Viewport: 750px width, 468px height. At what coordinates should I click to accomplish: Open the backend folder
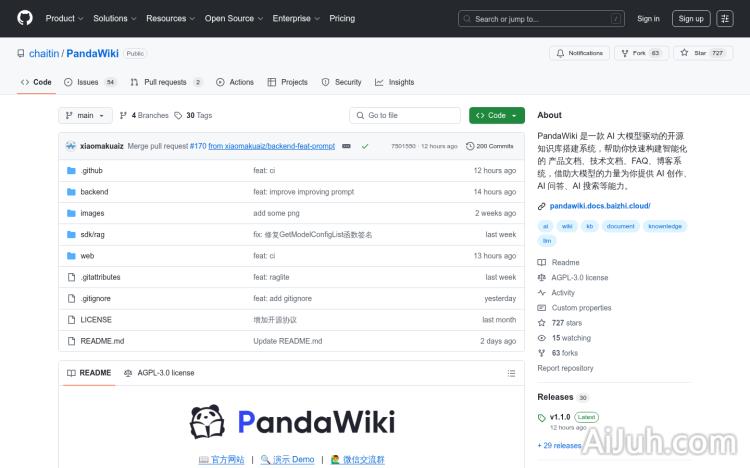click(94, 191)
